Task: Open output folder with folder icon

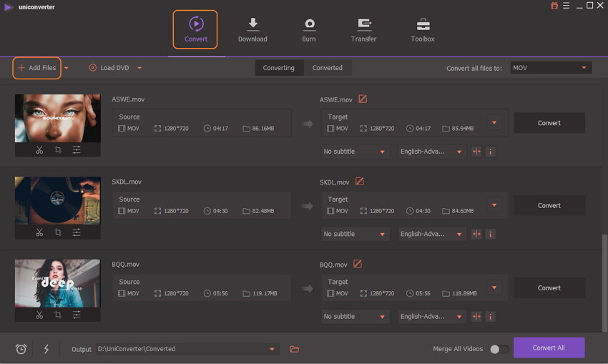Action: (294, 349)
